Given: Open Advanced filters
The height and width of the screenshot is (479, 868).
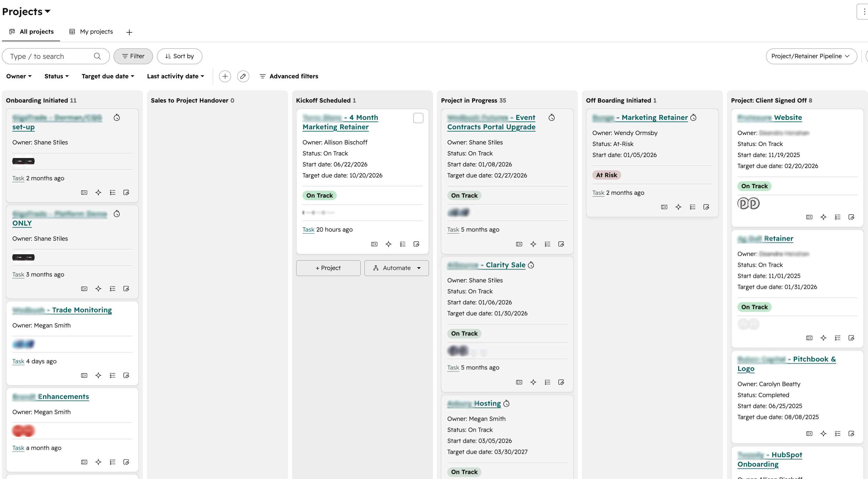Looking at the screenshot, I should coord(289,76).
